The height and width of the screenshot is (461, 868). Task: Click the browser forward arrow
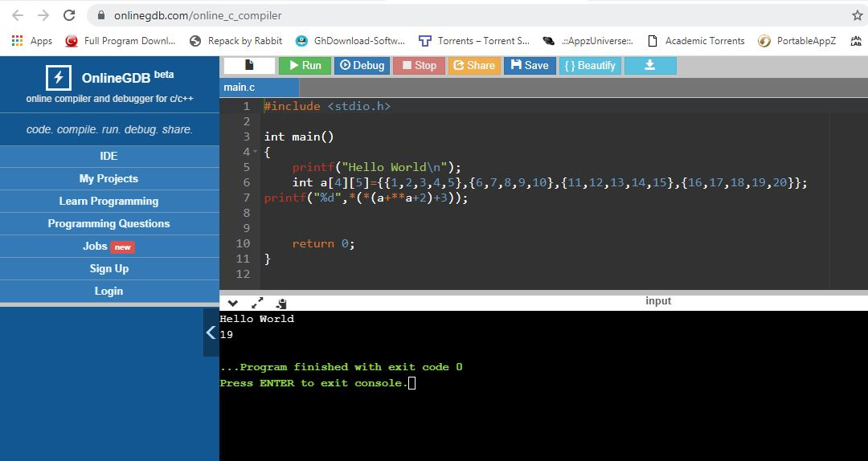pos(43,15)
